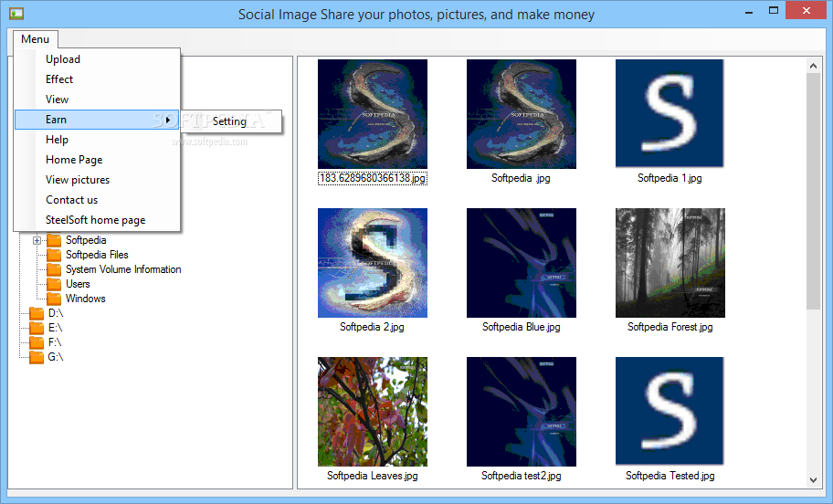The image size is (833, 504).
Task: Click the 183.6289680366138.jpg file name
Action: tap(373, 178)
